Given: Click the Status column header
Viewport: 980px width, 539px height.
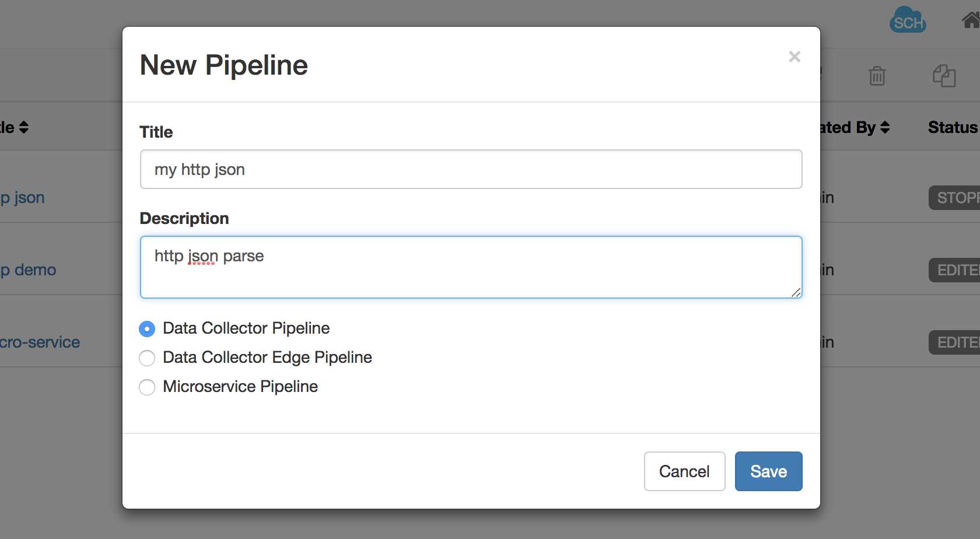Looking at the screenshot, I should click(x=953, y=127).
